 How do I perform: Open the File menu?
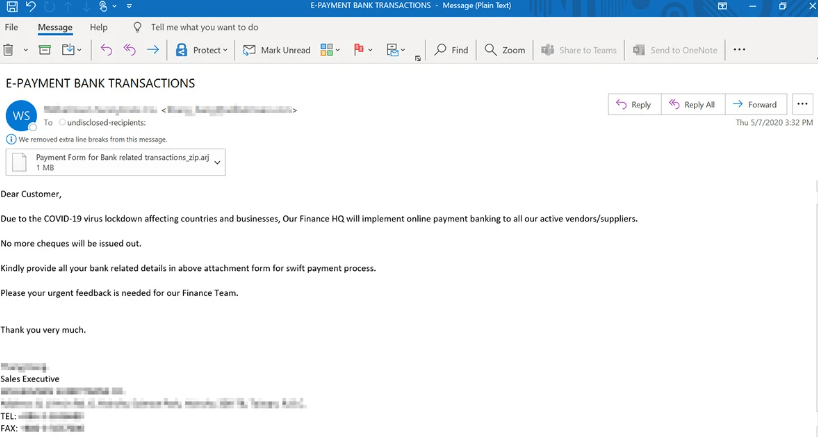point(11,27)
